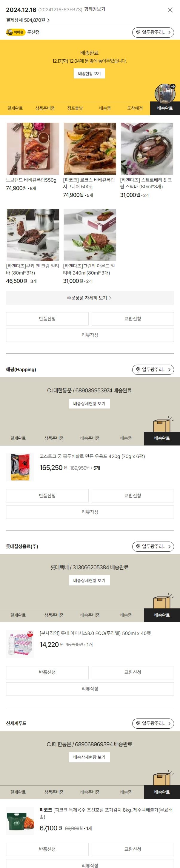This screenshot has height=868, width=180.
Task: Select the 배송완료 step in yellow tracker
Action: pos(165,108)
